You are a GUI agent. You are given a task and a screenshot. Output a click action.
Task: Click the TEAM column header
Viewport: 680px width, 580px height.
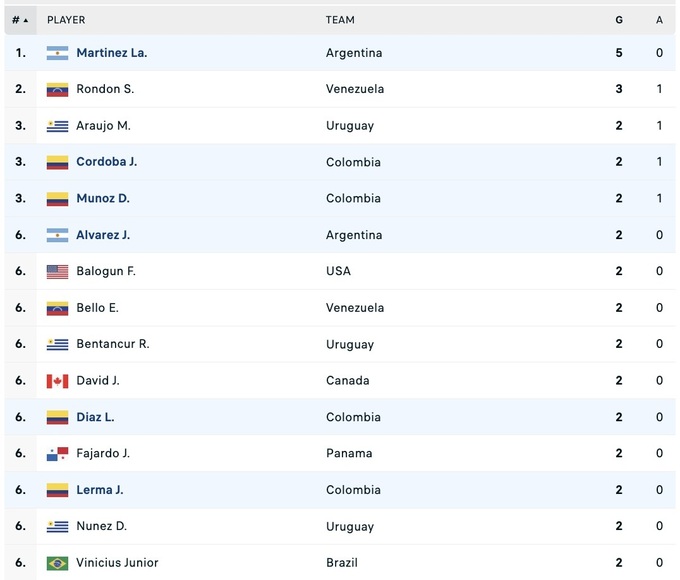click(340, 20)
